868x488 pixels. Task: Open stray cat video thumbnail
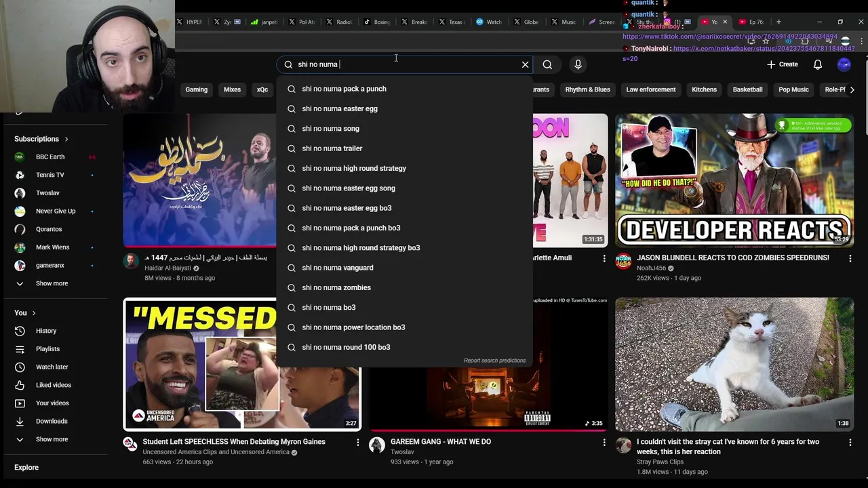pyautogui.click(x=734, y=364)
